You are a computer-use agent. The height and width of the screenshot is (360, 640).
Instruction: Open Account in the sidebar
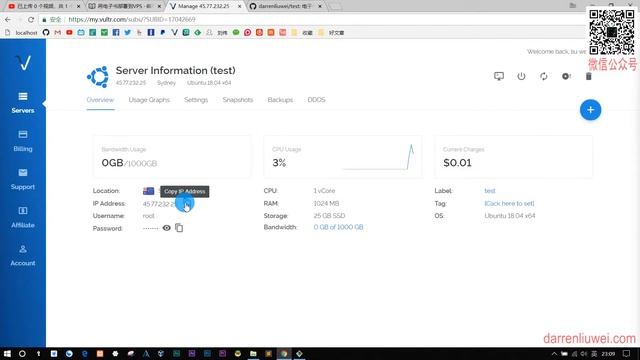23,255
